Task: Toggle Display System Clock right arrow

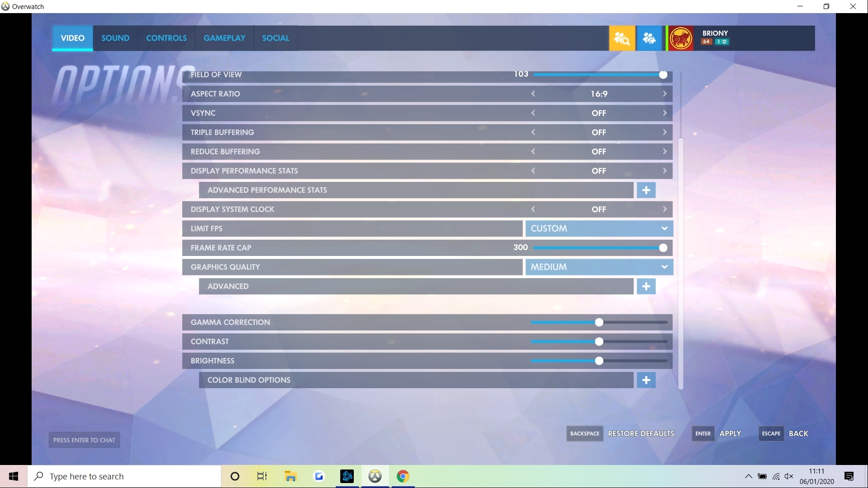Action: coord(664,209)
